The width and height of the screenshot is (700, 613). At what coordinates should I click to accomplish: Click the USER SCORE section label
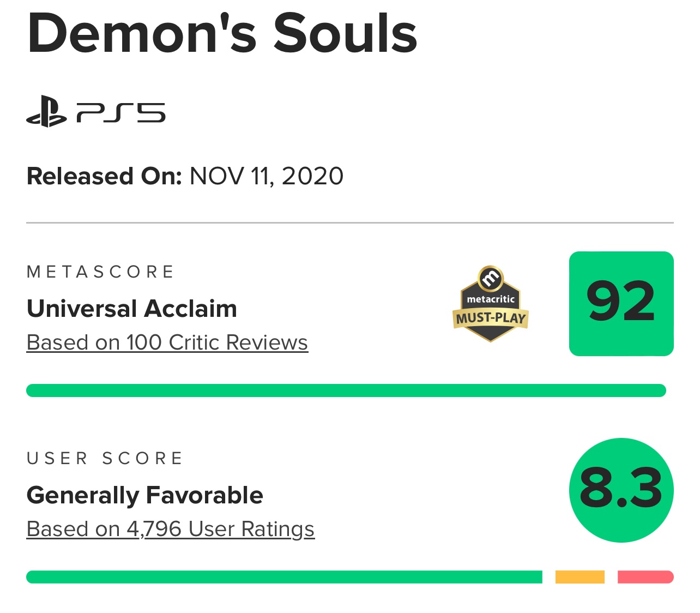pyautogui.click(x=105, y=458)
